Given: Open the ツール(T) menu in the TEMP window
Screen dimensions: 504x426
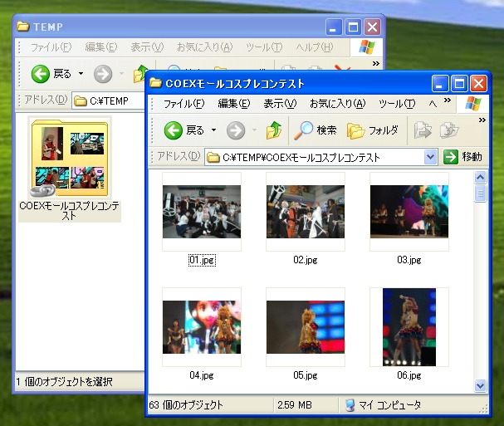Looking at the screenshot, I should 264,47.
